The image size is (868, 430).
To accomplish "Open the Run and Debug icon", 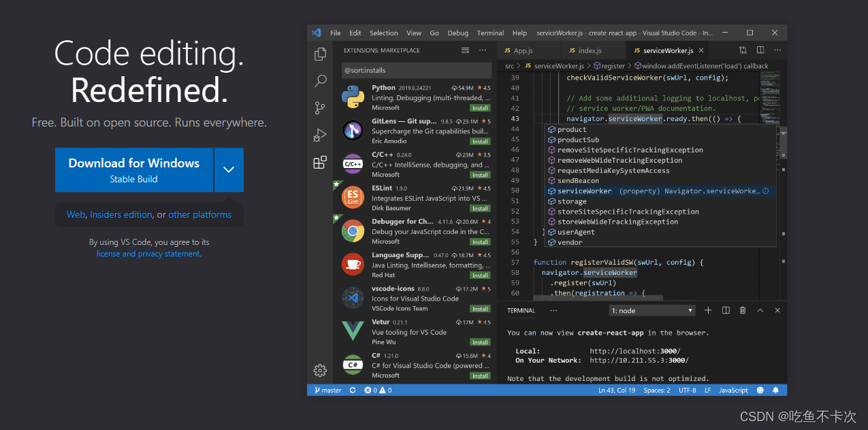I will coord(320,135).
